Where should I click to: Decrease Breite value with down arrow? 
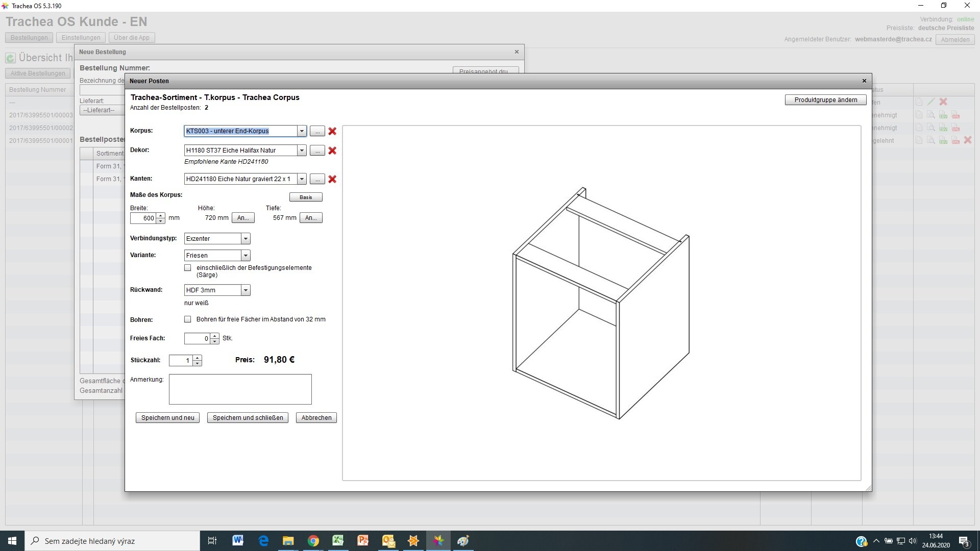[161, 221]
